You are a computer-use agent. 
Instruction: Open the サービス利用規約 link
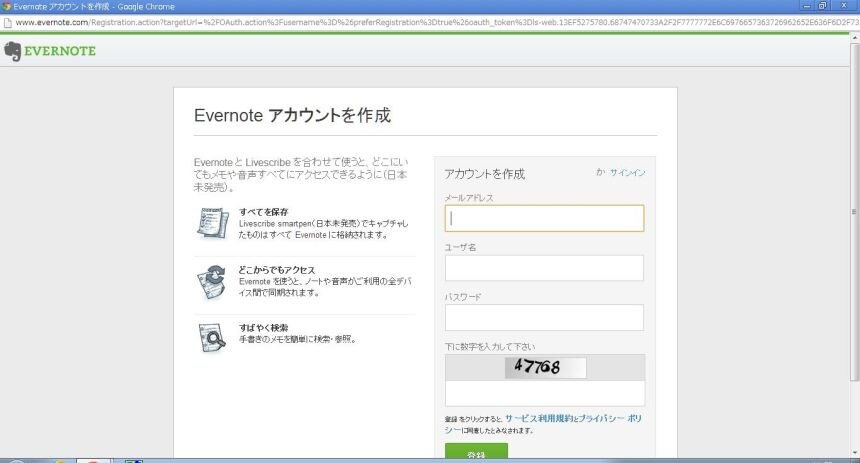538,418
